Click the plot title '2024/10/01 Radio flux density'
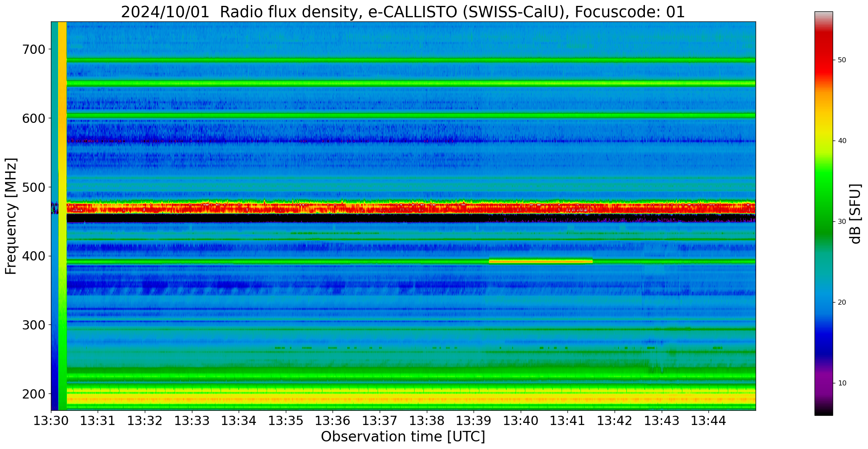 point(242,12)
